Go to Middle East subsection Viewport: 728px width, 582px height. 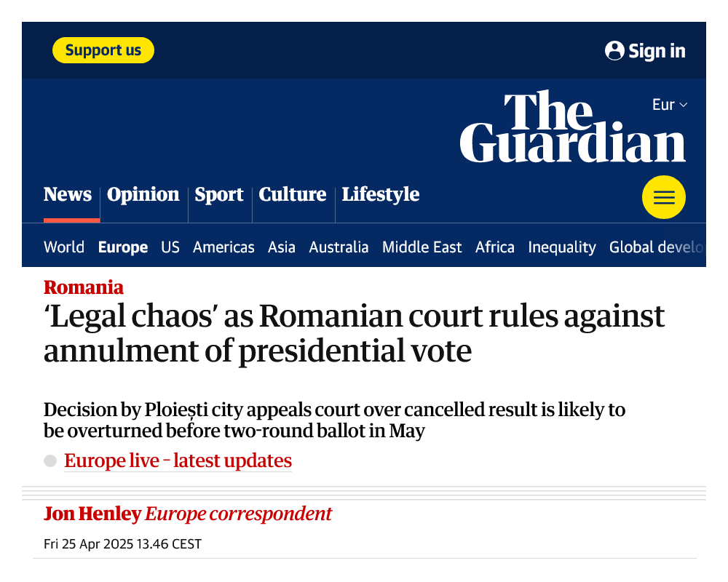[x=422, y=247]
